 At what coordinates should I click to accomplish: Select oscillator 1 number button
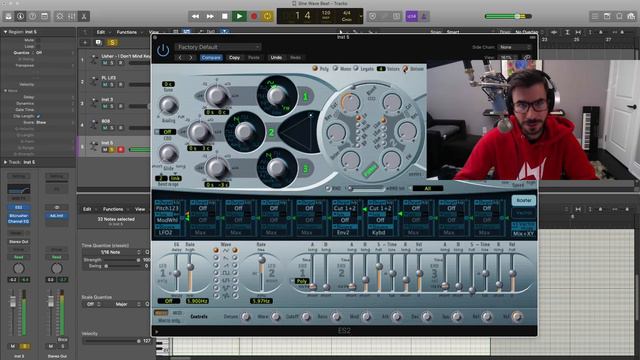(305, 97)
